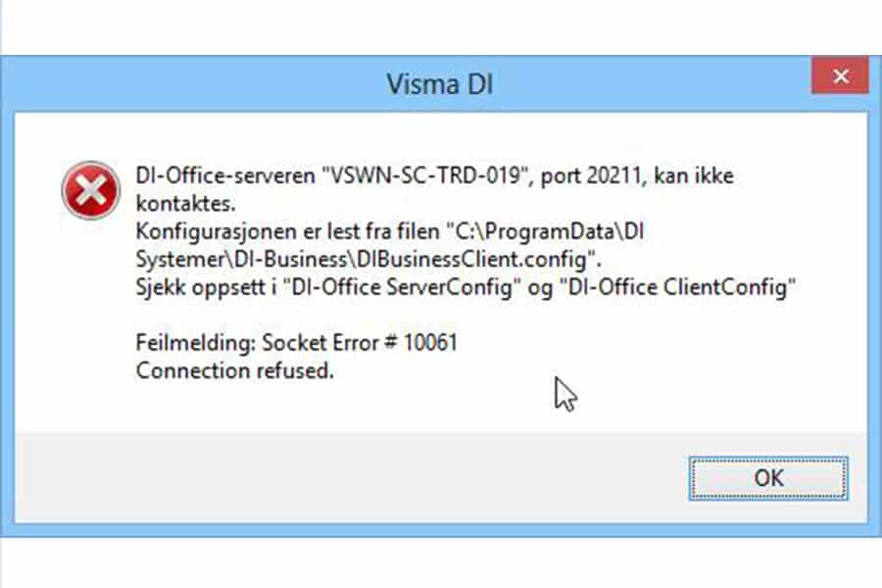Click the Connection refused message

pos(234,370)
